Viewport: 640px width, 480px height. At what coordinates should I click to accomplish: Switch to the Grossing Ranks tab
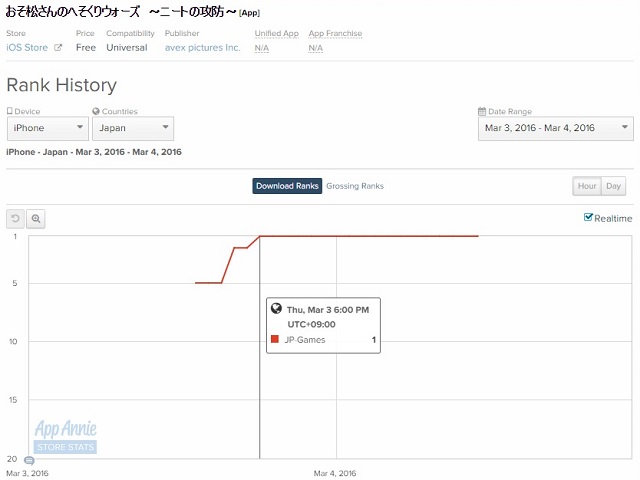pyautogui.click(x=355, y=186)
